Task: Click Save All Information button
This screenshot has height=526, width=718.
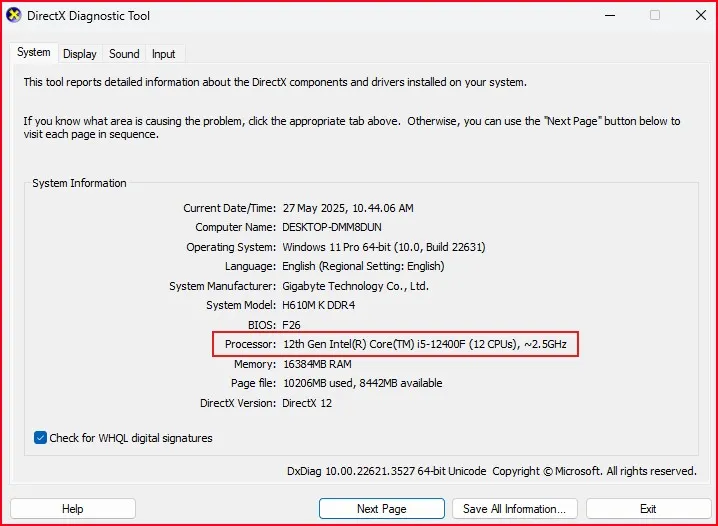Action: pyautogui.click(x=515, y=509)
